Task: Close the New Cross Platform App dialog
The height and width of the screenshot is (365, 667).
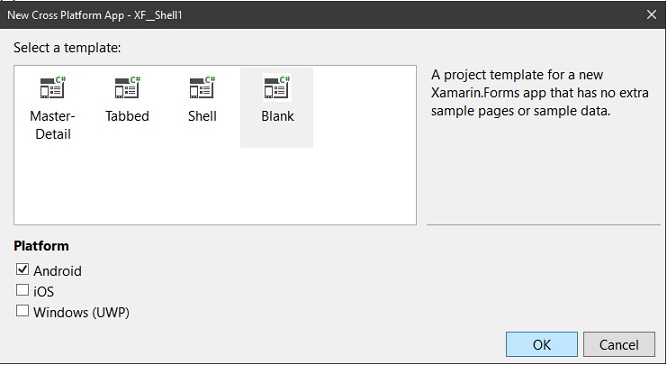Action: pyautogui.click(x=651, y=15)
